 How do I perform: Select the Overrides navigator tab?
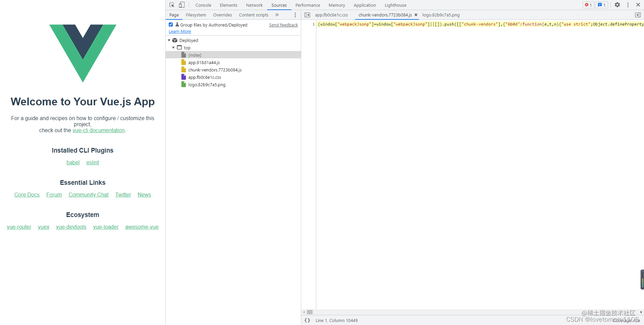pyautogui.click(x=222, y=15)
